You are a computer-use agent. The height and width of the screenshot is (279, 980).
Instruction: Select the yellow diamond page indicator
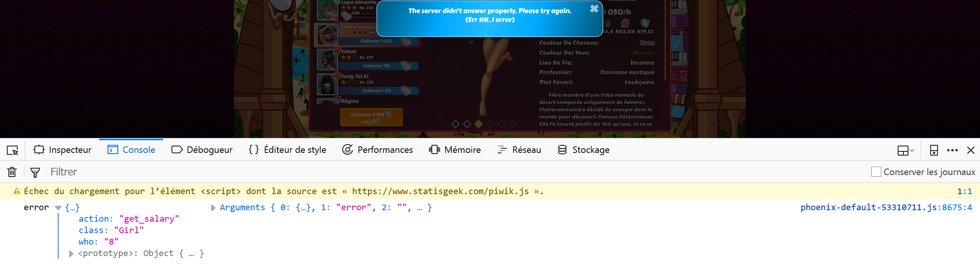tap(478, 124)
